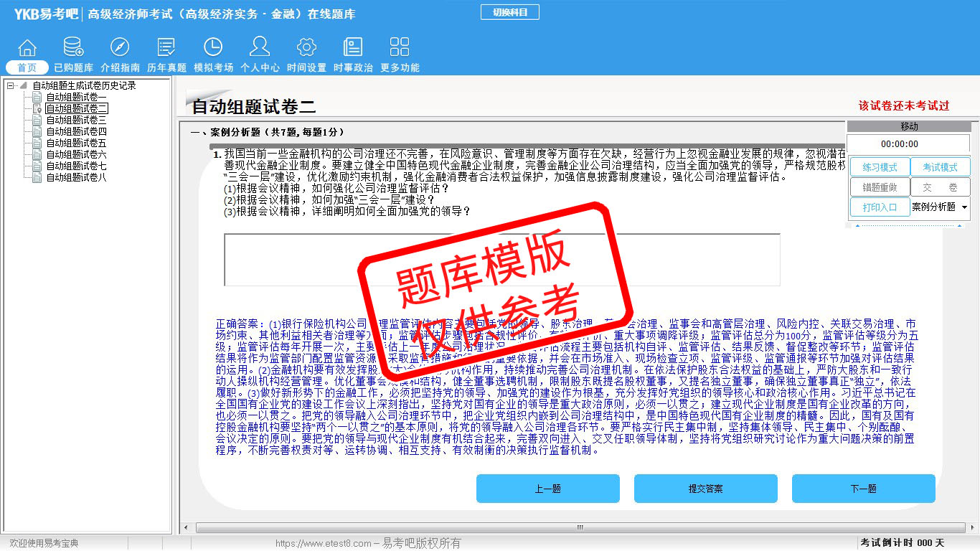Open 个人中心 user profile icon
The height and width of the screenshot is (551, 980).
pos(260,48)
